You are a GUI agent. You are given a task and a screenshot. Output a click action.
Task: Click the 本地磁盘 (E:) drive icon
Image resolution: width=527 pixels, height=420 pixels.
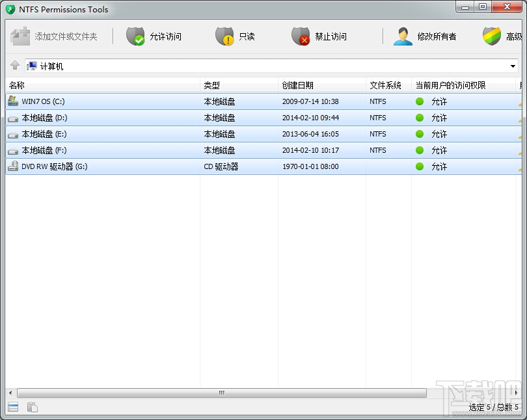(x=13, y=135)
